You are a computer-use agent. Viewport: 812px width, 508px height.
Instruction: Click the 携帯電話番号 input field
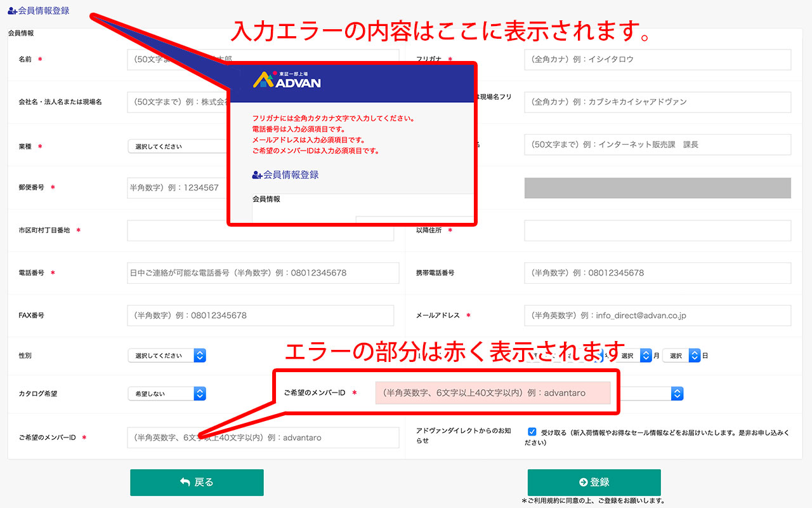click(x=657, y=273)
